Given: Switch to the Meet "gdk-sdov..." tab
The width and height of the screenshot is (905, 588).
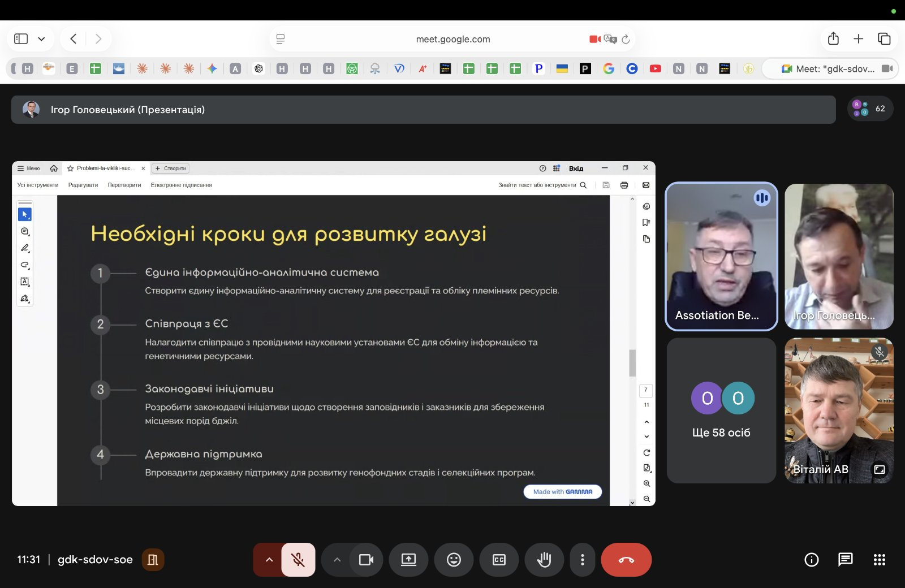Looking at the screenshot, I should [830, 69].
